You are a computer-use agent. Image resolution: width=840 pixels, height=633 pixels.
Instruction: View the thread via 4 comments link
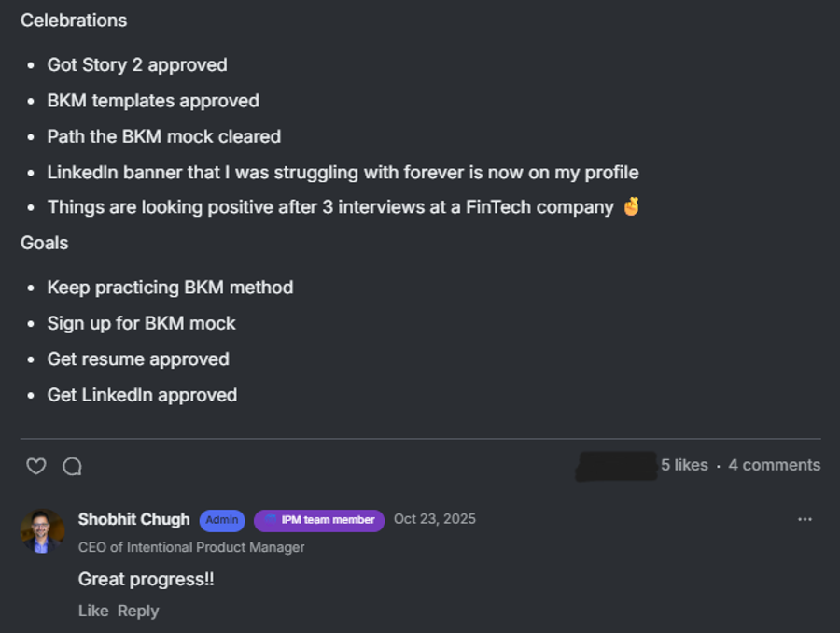tap(774, 465)
